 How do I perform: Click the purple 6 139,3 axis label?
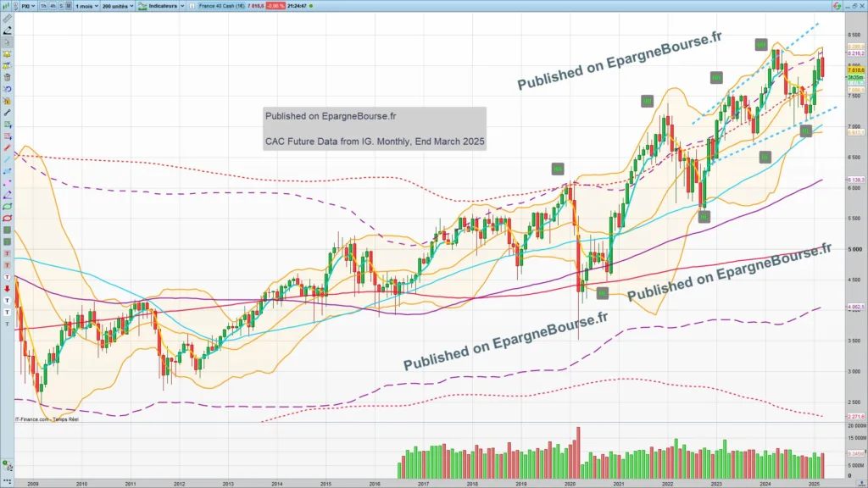[x=855, y=180]
